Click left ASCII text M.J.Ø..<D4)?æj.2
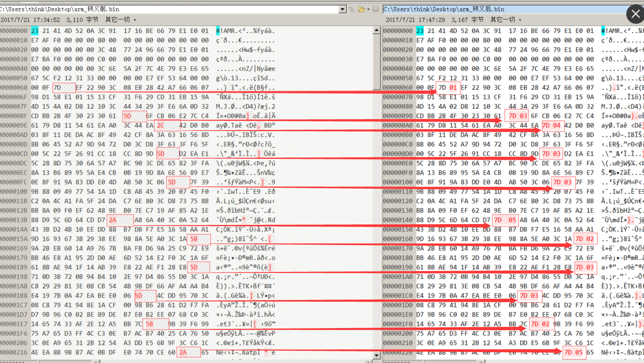The height and width of the screenshot is (363, 644). pos(246,106)
